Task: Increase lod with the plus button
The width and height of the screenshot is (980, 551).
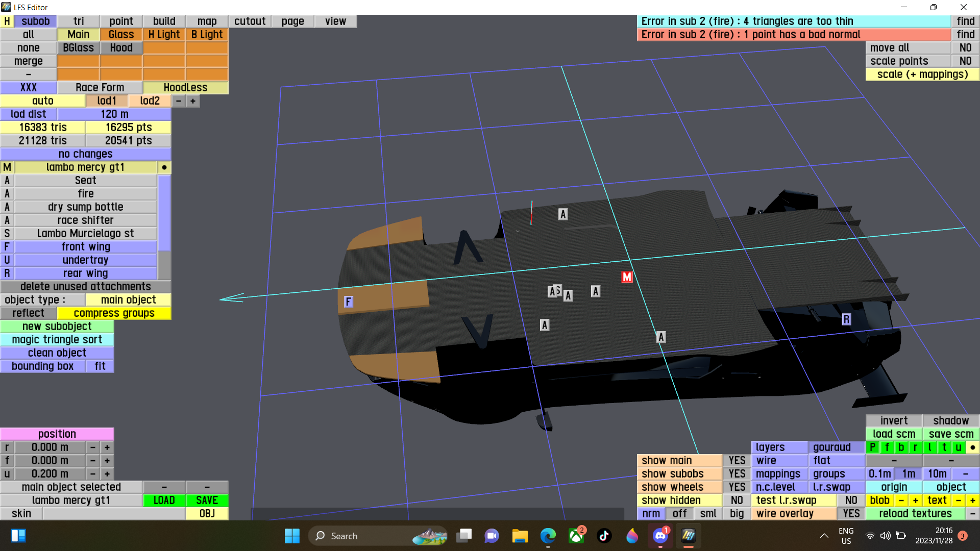Action: point(193,101)
